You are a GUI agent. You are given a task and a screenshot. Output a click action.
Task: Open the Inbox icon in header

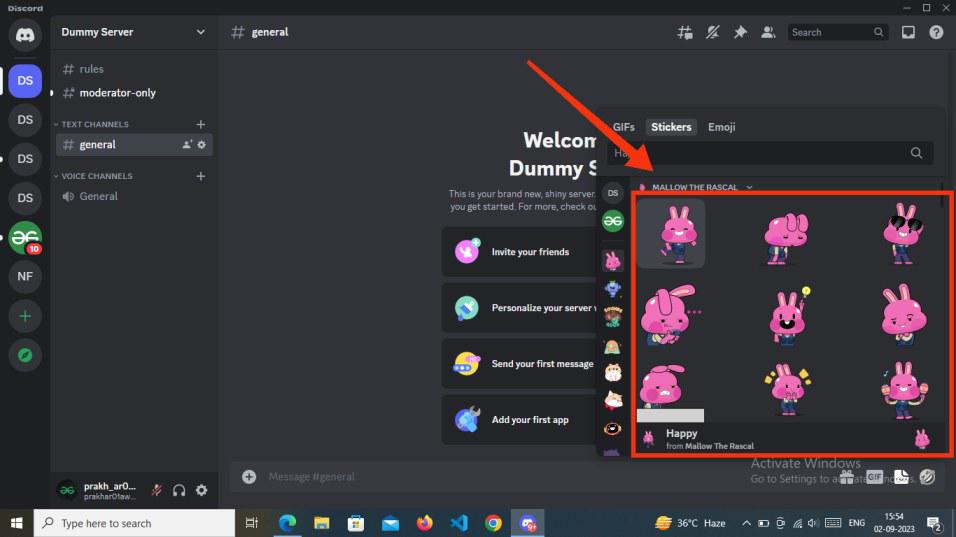coord(908,32)
